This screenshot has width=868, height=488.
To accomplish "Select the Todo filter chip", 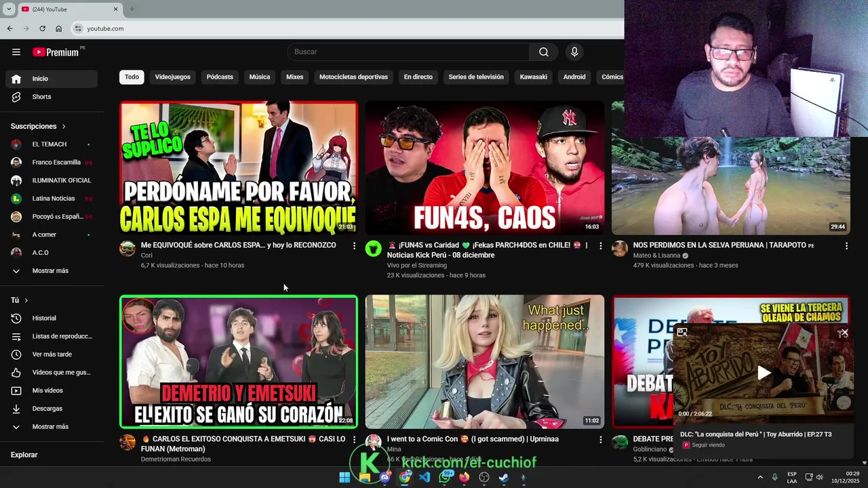I will pyautogui.click(x=132, y=77).
